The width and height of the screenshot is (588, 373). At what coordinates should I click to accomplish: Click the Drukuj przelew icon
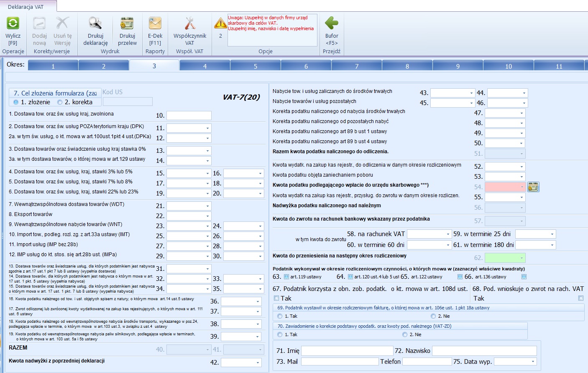(x=127, y=23)
